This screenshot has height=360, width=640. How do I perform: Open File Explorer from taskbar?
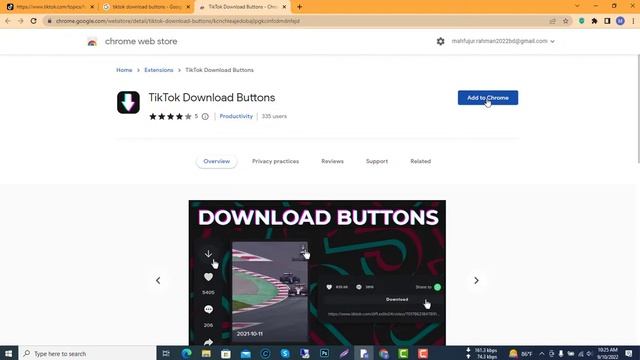tap(206, 353)
